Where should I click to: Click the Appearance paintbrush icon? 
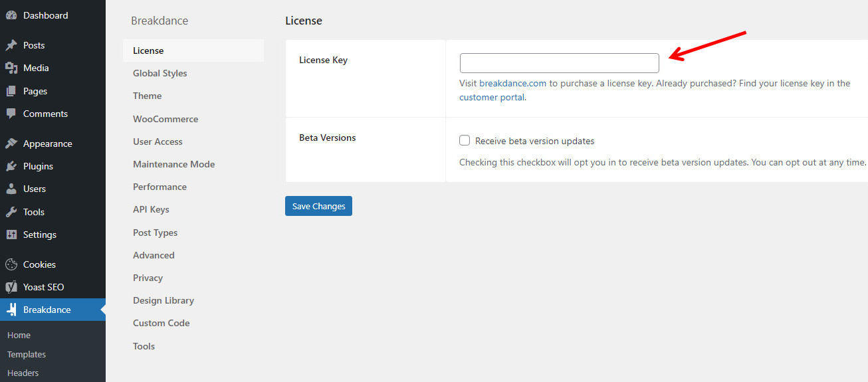point(11,143)
